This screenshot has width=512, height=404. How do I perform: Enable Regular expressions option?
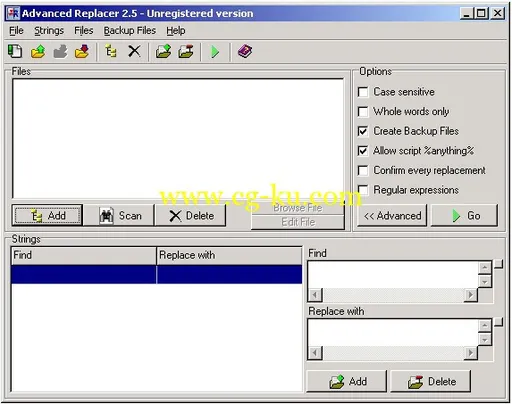coord(363,190)
